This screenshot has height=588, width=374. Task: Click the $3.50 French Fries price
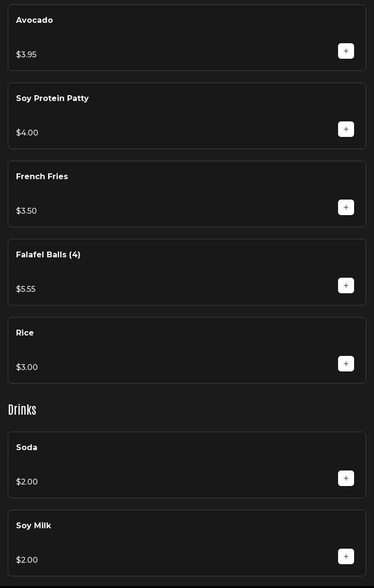(x=26, y=211)
